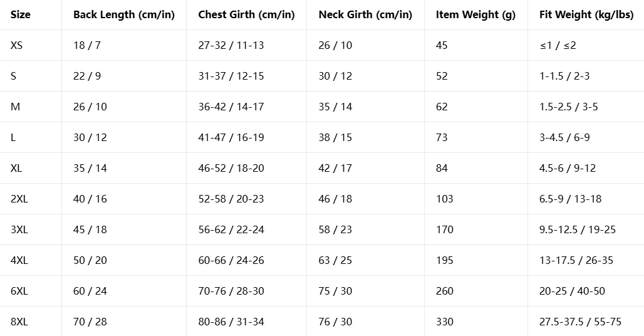Click the Fit Weight (kg/lbs) header
644x336 pixels.
click(x=586, y=15)
